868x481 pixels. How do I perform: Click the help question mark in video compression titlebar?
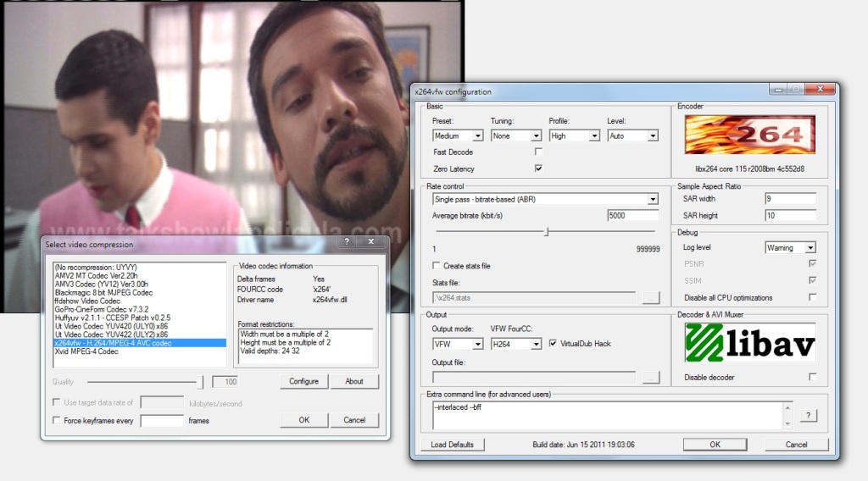click(347, 241)
